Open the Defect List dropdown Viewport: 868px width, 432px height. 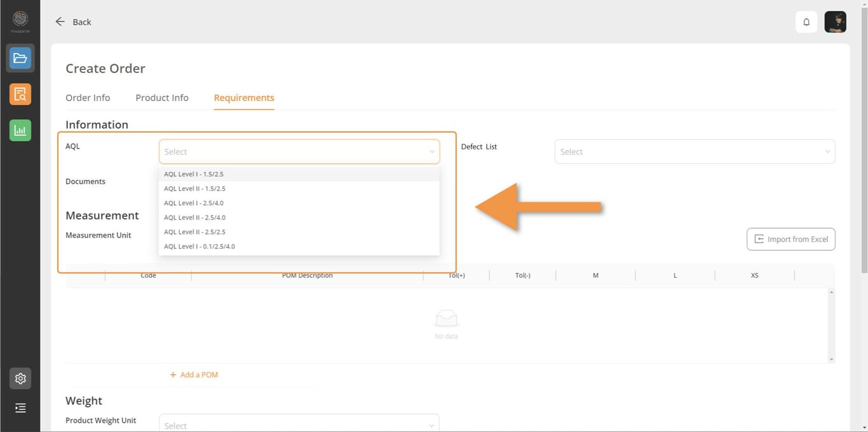(695, 152)
